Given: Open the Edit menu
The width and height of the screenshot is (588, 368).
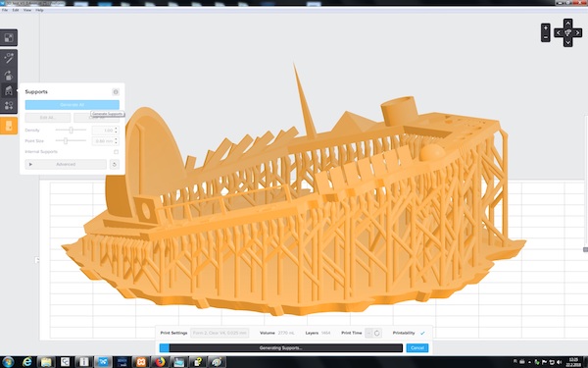Looking at the screenshot, I should (x=16, y=10).
